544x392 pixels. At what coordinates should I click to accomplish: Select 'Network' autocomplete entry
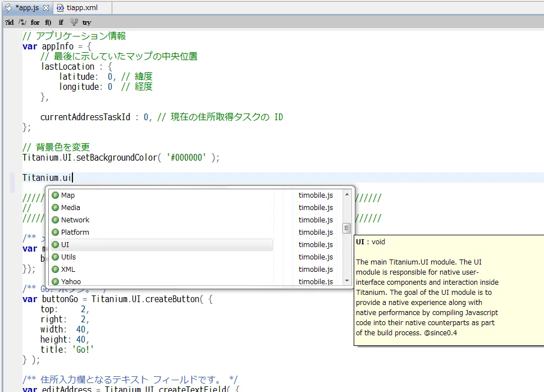75,220
